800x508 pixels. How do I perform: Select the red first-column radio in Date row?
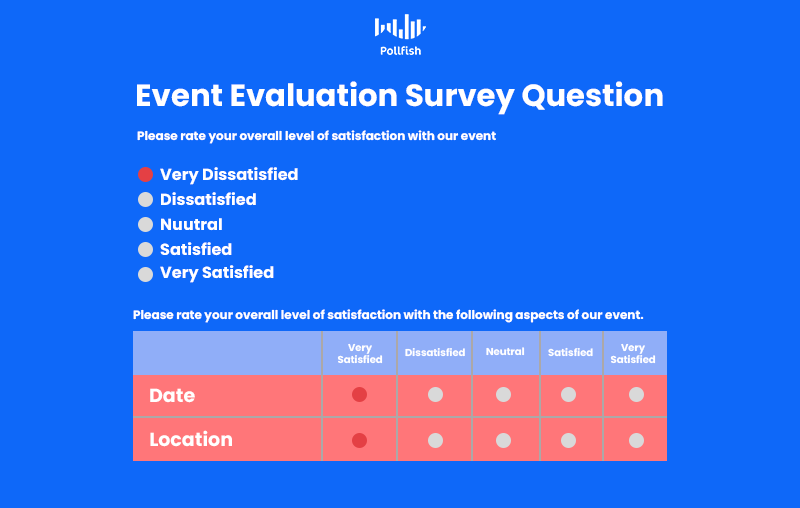(359, 394)
